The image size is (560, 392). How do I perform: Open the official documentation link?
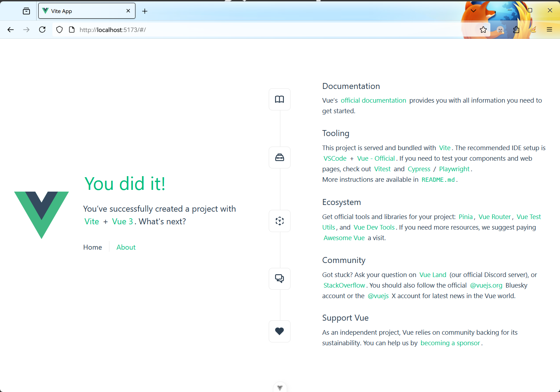coord(373,100)
